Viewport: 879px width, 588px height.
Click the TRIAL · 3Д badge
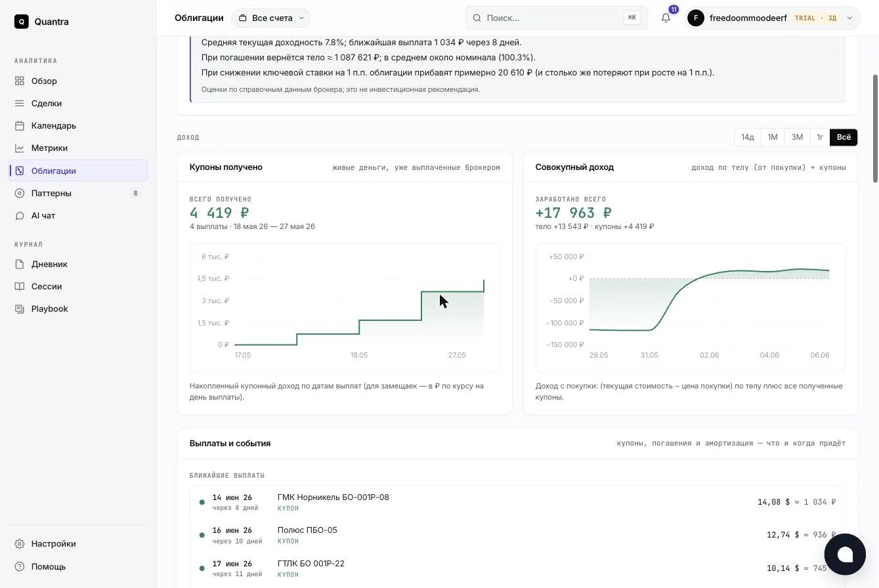(816, 18)
